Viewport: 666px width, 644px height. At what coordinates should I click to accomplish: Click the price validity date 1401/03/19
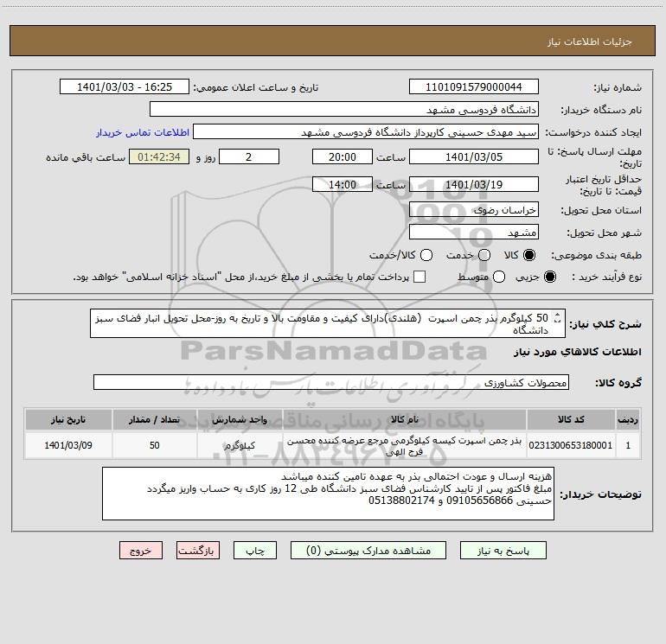click(474, 184)
